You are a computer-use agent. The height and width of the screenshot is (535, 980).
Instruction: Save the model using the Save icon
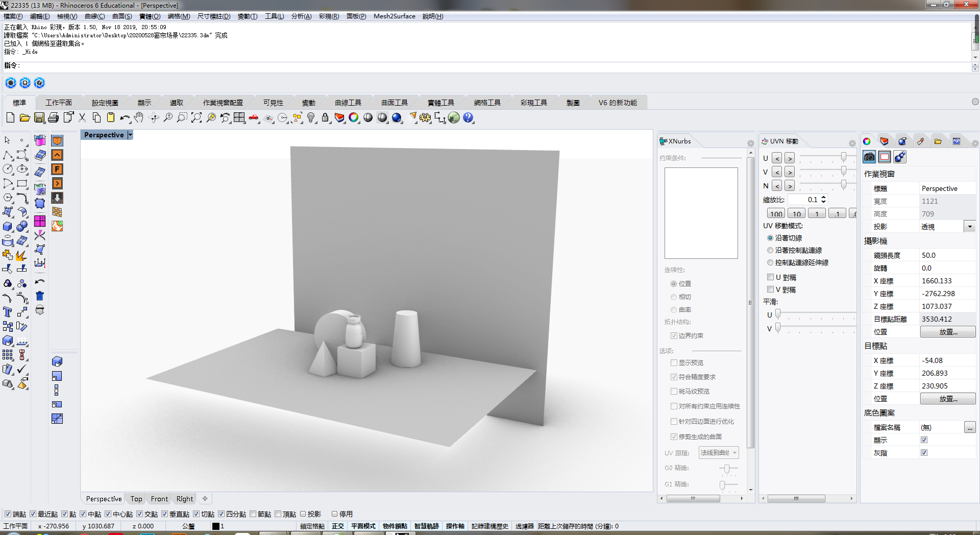click(x=39, y=117)
